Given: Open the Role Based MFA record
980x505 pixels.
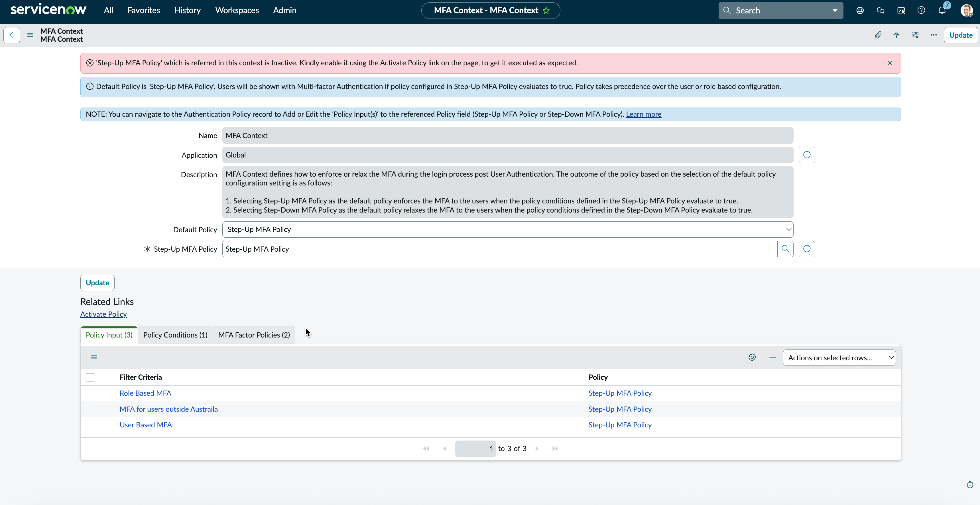Looking at the screenshot, I should click(x=145, y=393).
